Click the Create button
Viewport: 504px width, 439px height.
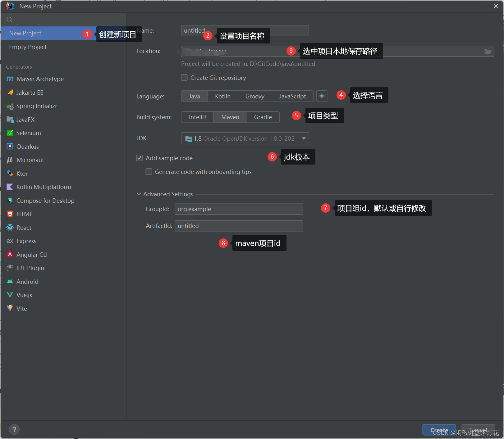click(x=439, y=430)
